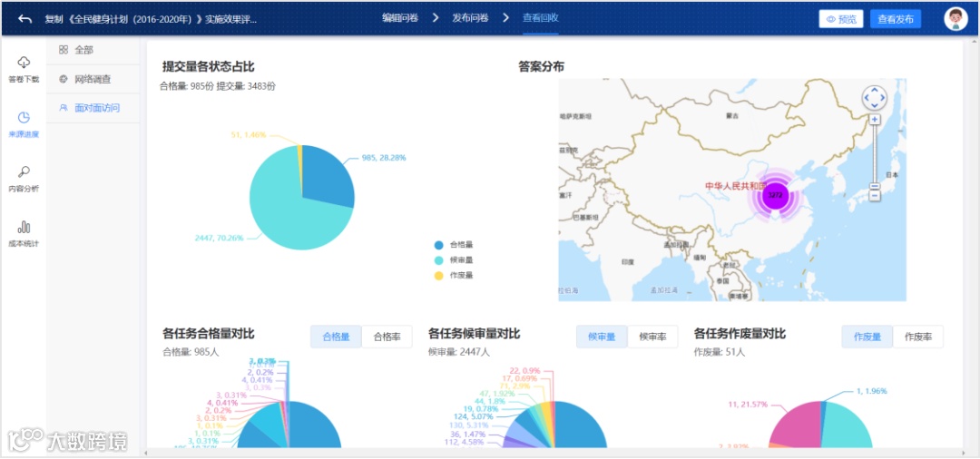This screenshot has width=980, height=459.
Task: Click the 面对面访问 person icon
Action: point(64,108)
